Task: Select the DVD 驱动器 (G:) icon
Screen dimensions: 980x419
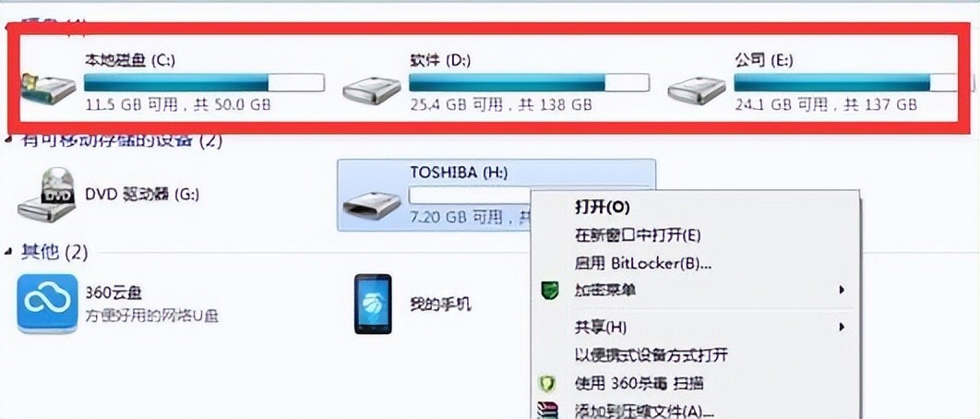Action: point(47,194)
